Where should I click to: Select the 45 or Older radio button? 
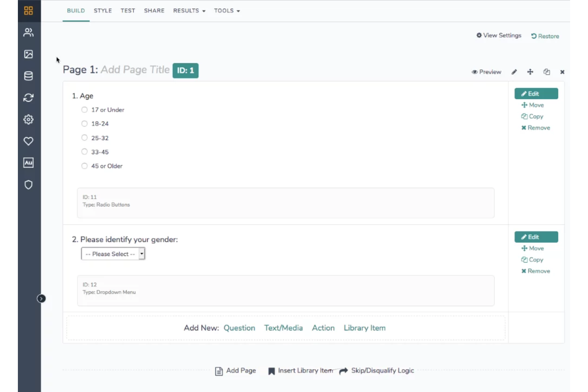pyautogui.click(x=84, y=166)
